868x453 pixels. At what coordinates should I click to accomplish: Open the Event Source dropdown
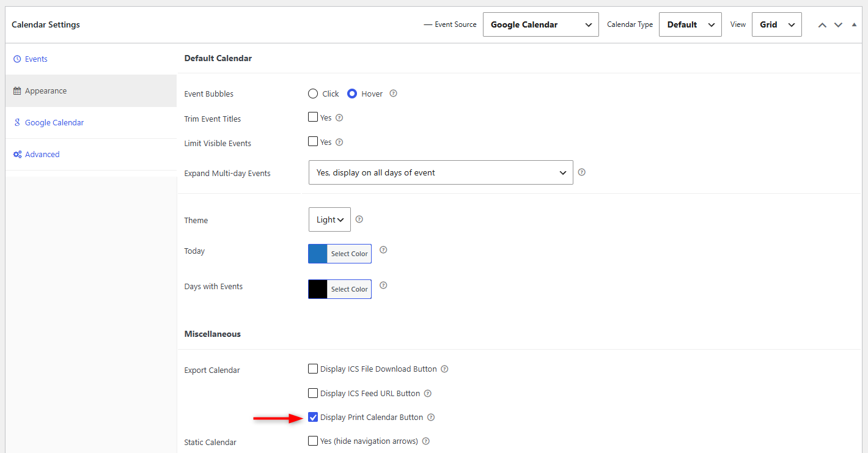coord(540,24)
